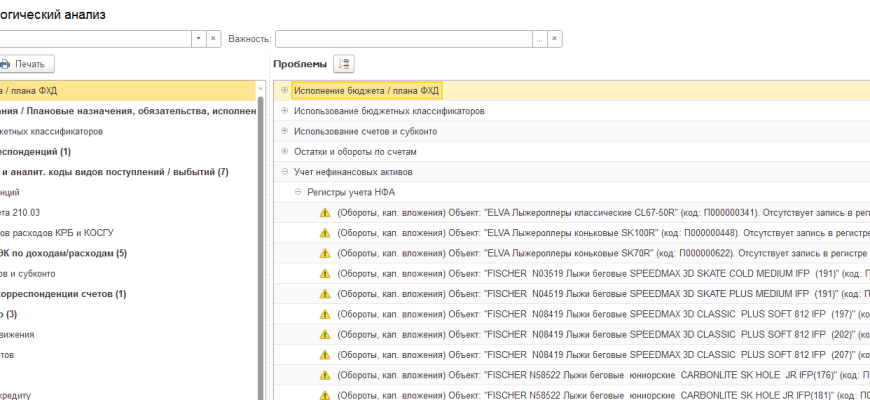Screen dimensions: 870x400
Task: Clear the Важность field with the × button
Action: click(554, 38)
